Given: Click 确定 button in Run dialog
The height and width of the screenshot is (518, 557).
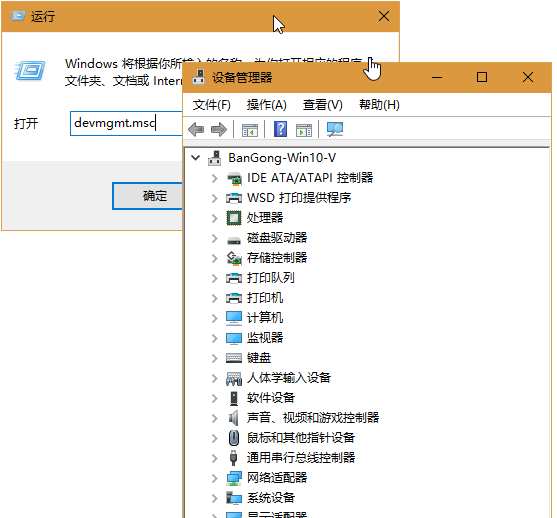Looking at the screenshot, I should 147,196.
